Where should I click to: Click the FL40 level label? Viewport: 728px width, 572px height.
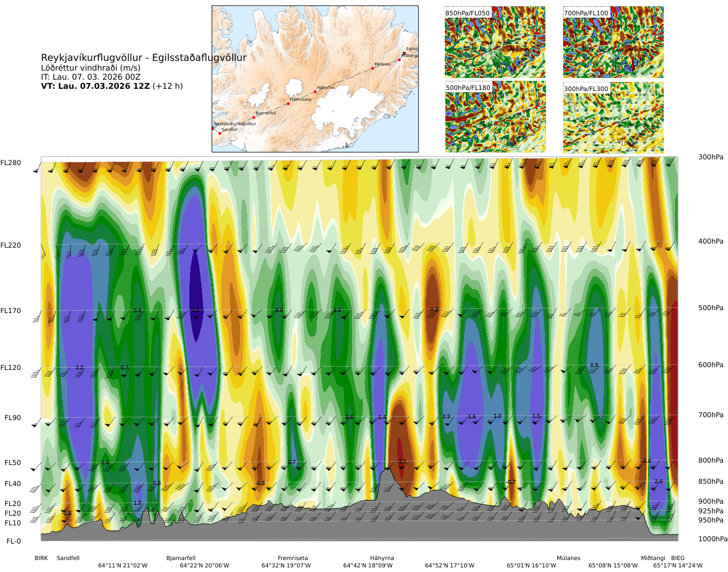13,484
